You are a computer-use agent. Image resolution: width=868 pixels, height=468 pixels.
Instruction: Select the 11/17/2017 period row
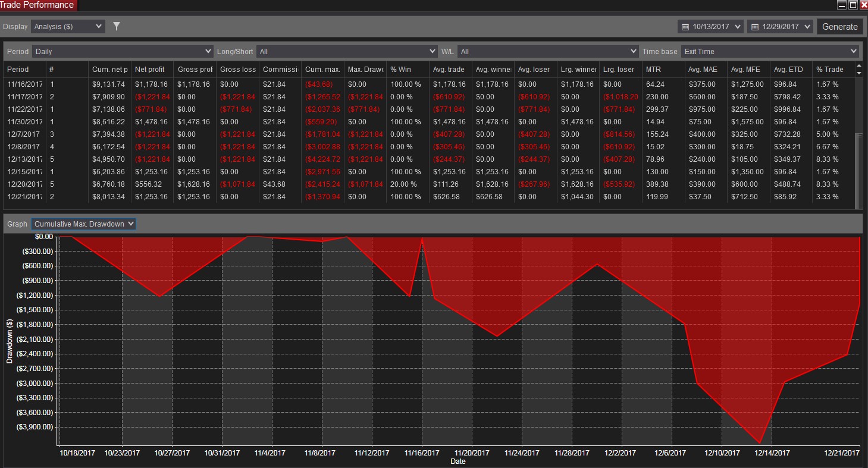point(429,97)
